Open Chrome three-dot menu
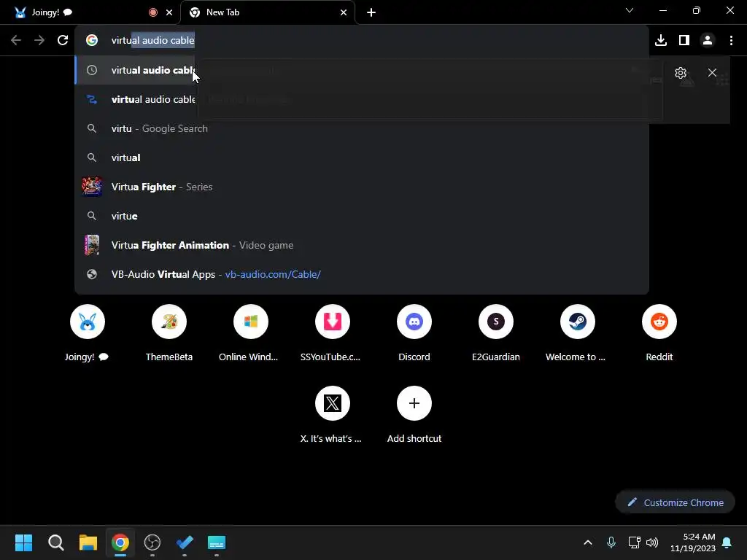 click(x=731, y=41)
